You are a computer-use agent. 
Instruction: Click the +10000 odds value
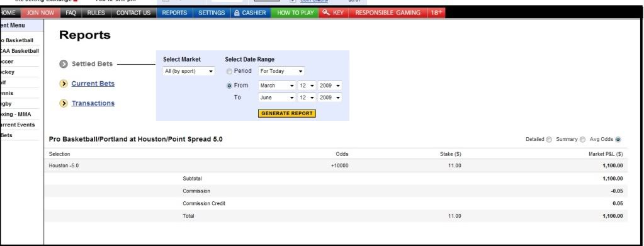[340, 166]
